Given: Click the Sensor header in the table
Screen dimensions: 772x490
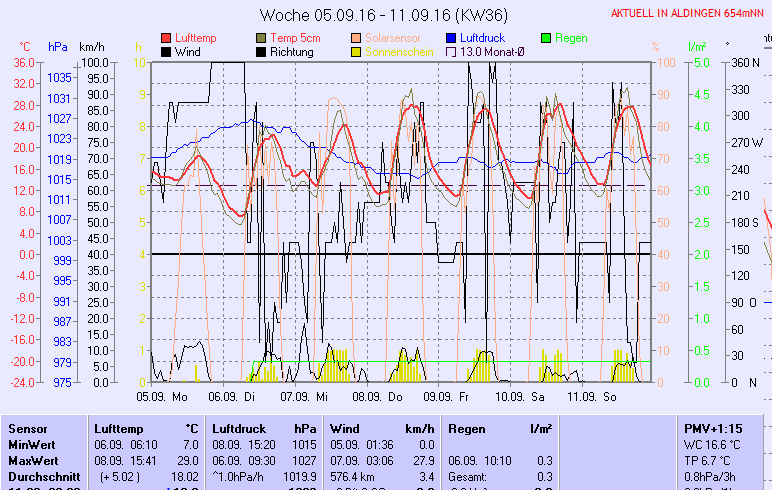Looking at the screenshot, I should tap(27, 428).
